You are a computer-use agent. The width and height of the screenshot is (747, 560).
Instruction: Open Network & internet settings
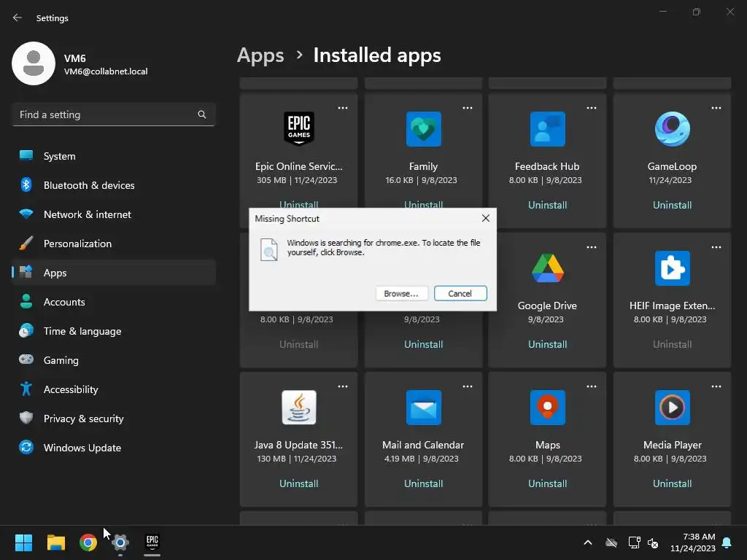[x=114, y=214]
